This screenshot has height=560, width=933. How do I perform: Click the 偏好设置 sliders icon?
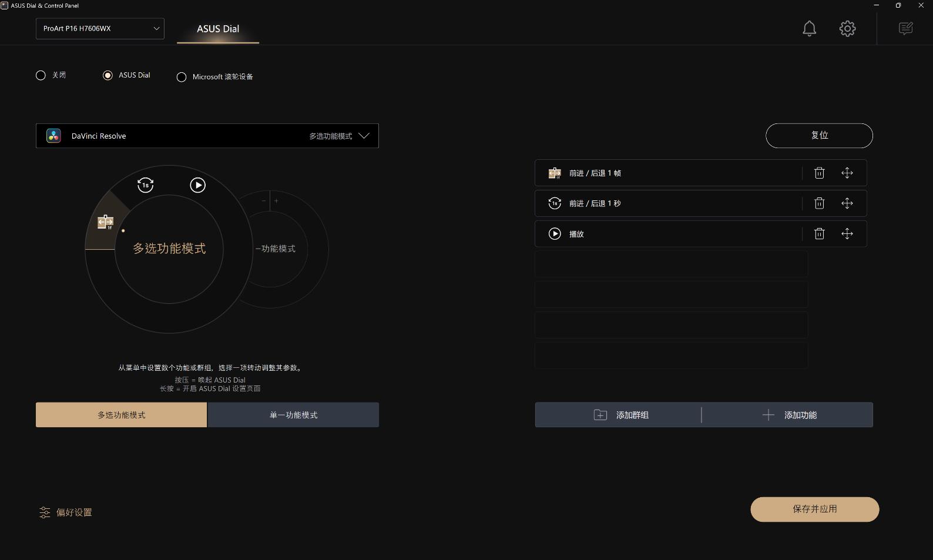tap(45, 512)
